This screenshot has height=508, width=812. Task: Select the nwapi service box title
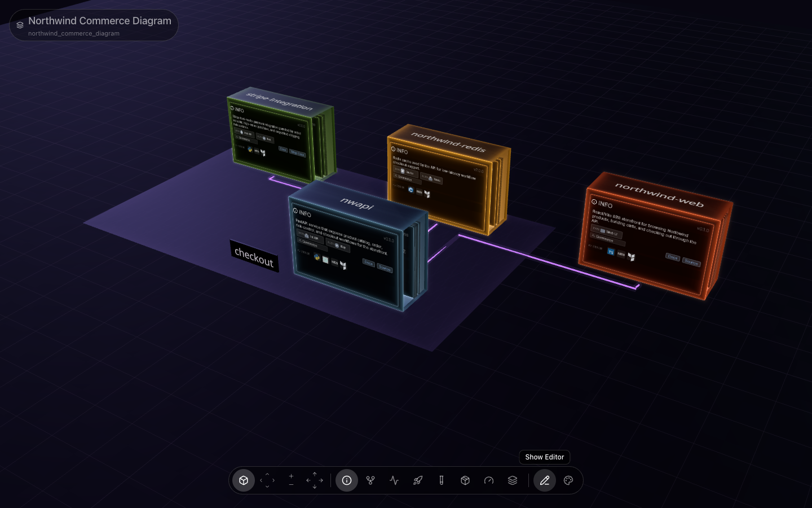(x=357, y=204)
